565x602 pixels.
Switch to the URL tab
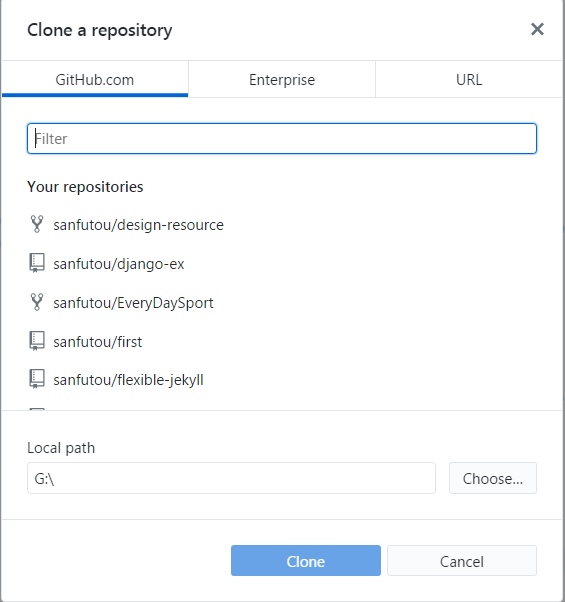469,79
